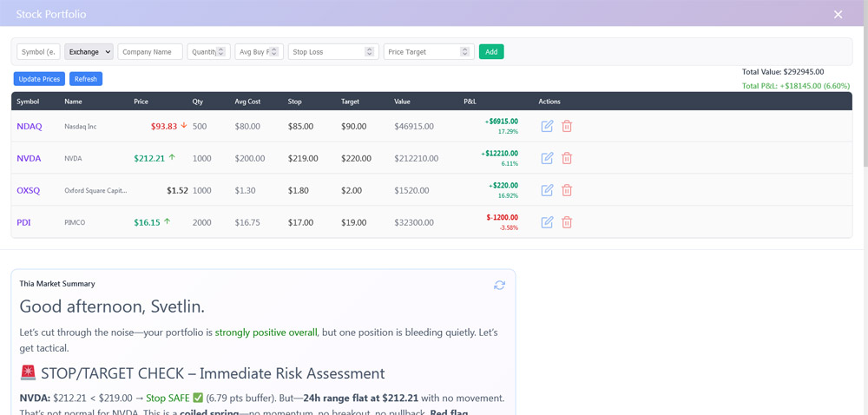Viewport: 868px width, 415px height.
Task: Click the NDAQ price $93.83
Action: click(164, 126)
